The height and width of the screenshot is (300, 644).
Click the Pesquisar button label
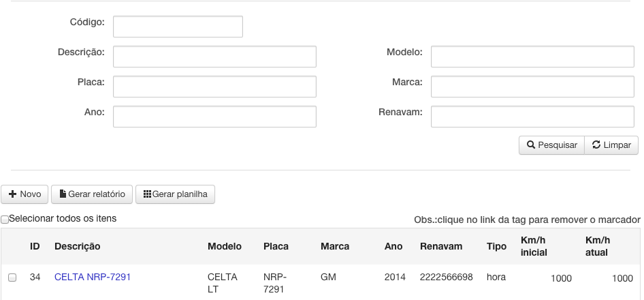[x=558, y=145]
